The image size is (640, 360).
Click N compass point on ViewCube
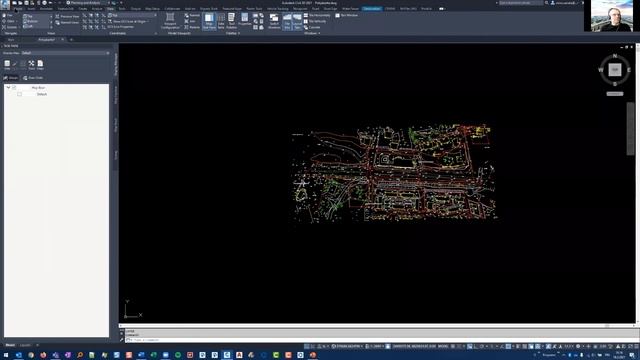615,56
